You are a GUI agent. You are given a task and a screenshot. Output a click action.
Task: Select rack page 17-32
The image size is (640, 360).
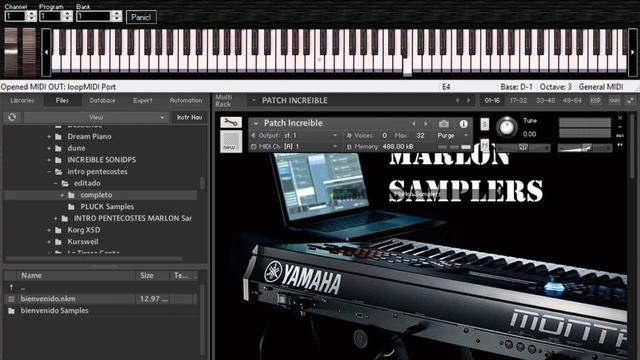pos(518,100)
